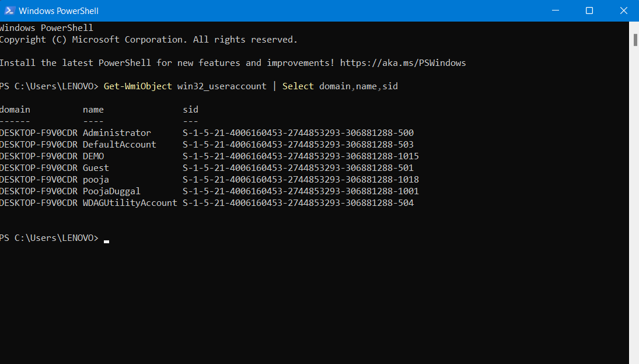Click the domain column header
This screenshot has height=364, width=639.
click(15, 110)
